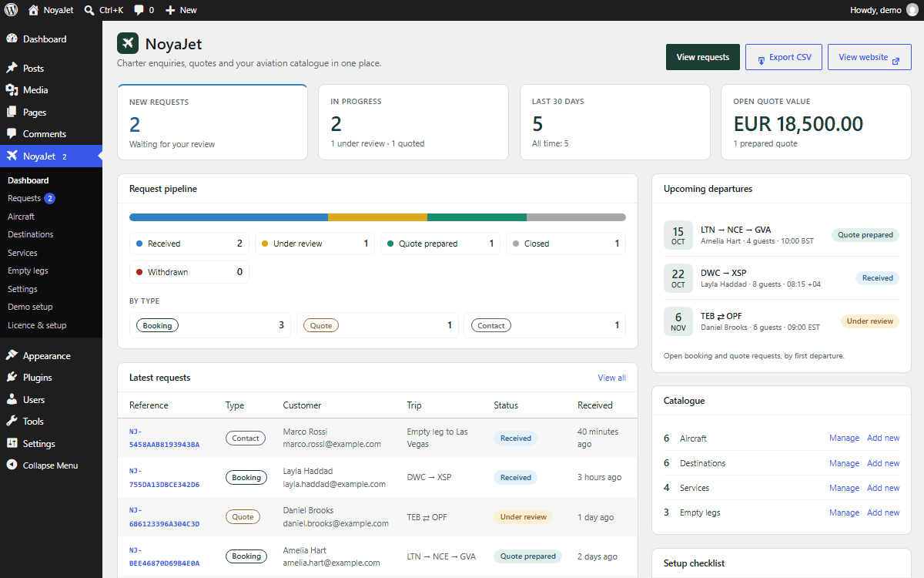Click the Booking type count box
The height and width of the screenshot is (578, 924).
coord(210,325)
